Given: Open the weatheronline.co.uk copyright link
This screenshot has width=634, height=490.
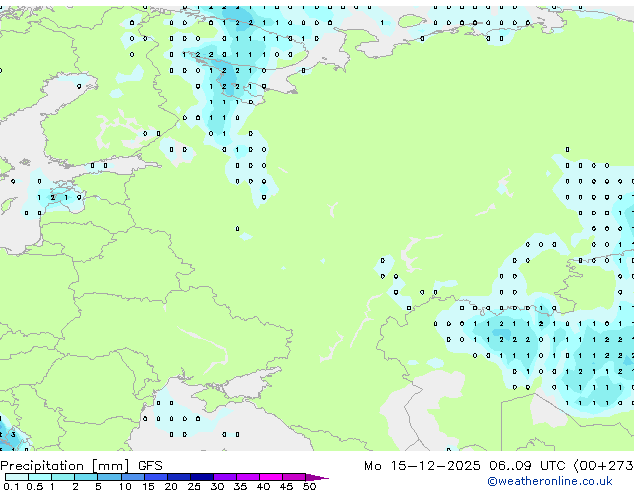Looking at the screenshot, I should pos(550,481).
